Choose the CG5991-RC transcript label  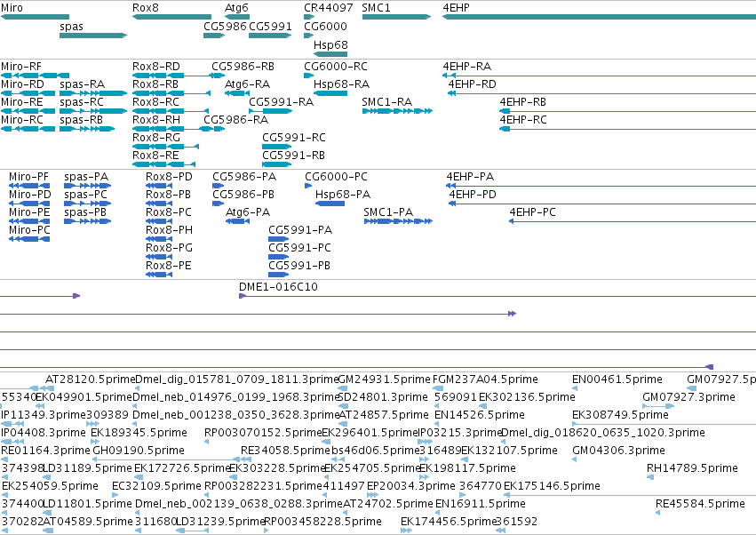point(294,138)
